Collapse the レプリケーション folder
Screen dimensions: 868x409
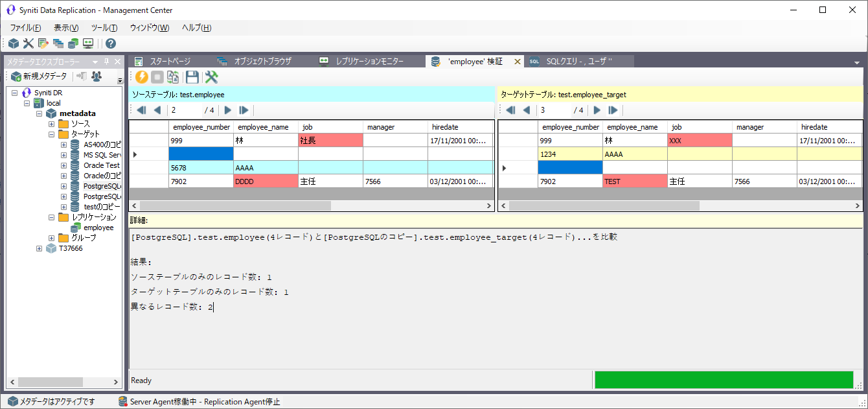pos(51,217)
